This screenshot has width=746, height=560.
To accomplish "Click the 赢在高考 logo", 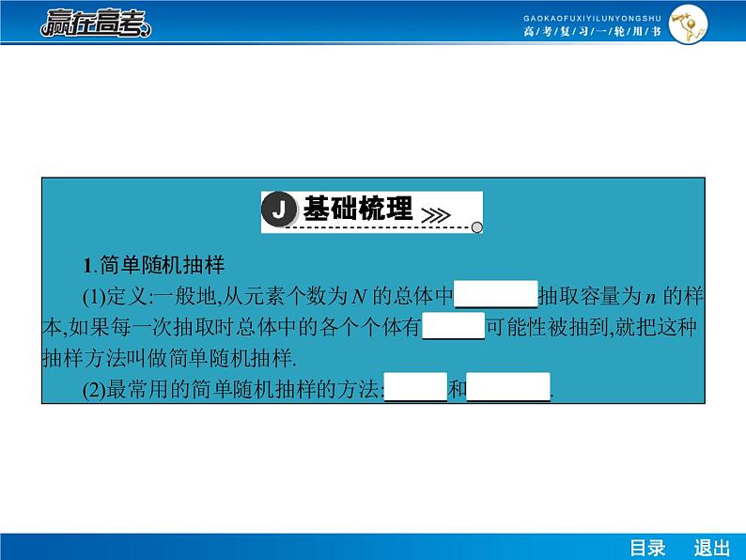I will point(96,23).
